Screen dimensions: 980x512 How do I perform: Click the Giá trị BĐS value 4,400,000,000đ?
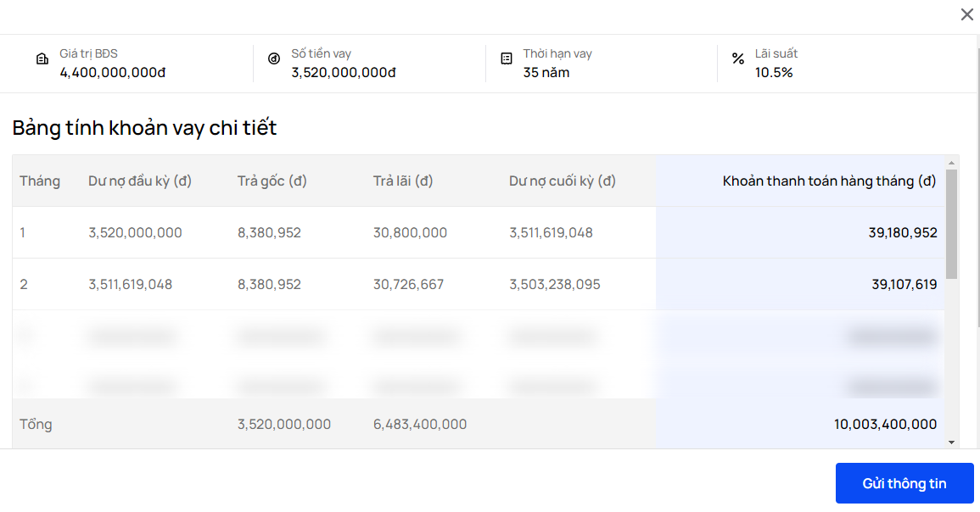(x=113, y=72)
